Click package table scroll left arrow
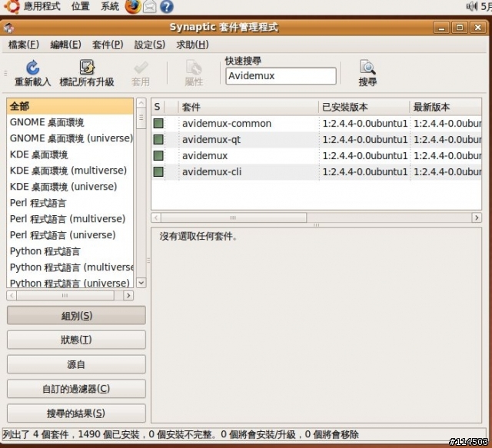The width and height of the screenshot is (492, 448). pos(156,217)
